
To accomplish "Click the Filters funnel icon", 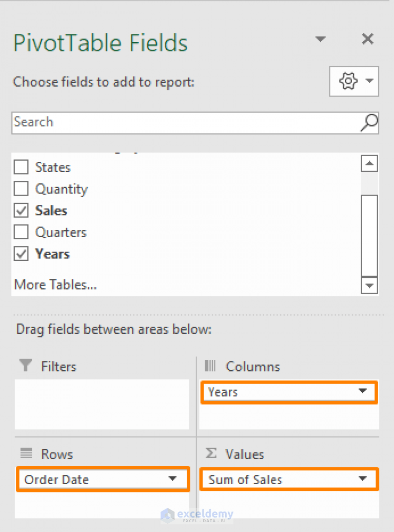I will pos(26,366).
